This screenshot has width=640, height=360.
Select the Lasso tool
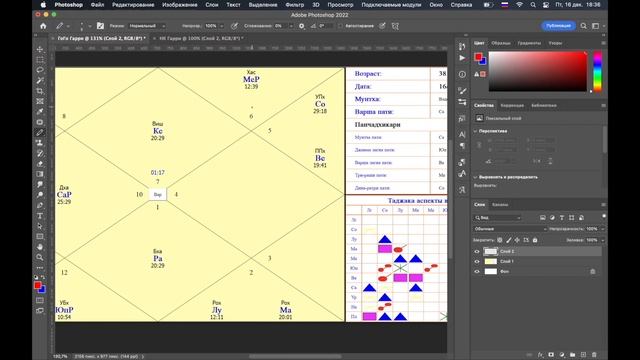pos(40,70)
